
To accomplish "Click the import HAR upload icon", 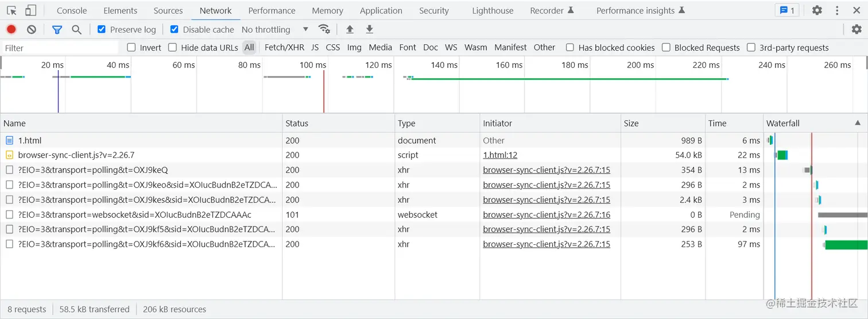I will 350,29.
